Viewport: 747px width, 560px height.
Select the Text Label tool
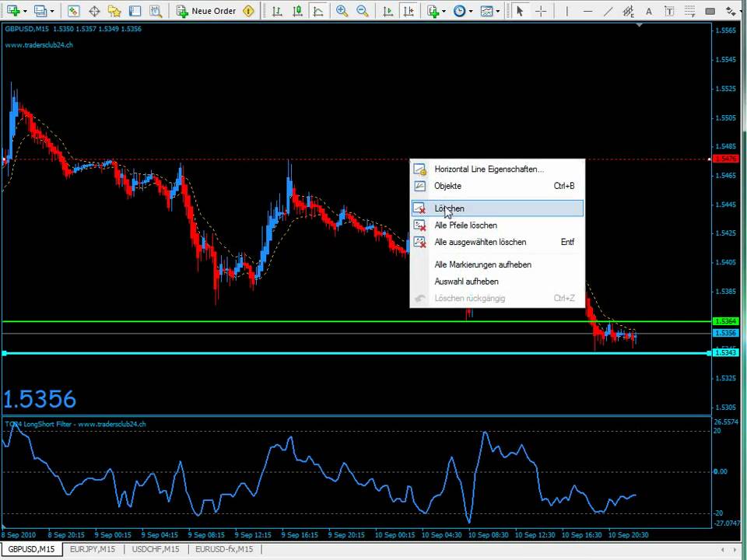coord(669,10)
